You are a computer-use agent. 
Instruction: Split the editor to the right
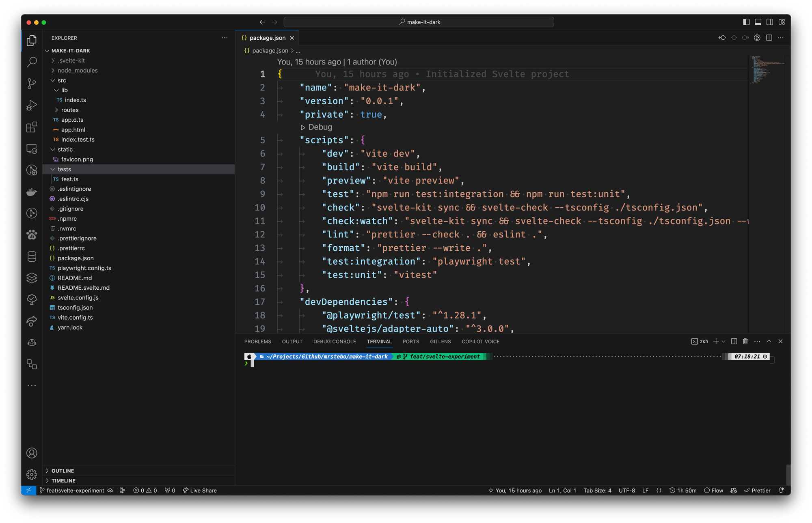tap(769, 38)
